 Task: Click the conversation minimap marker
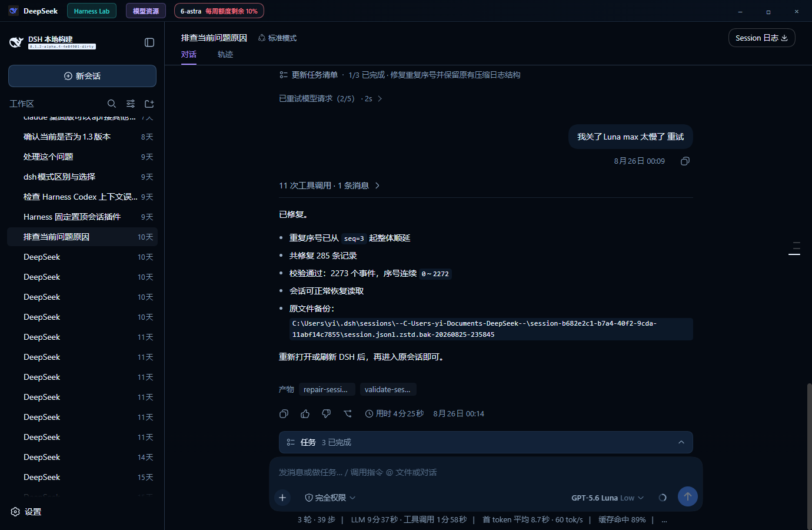(x=794, y=249)
